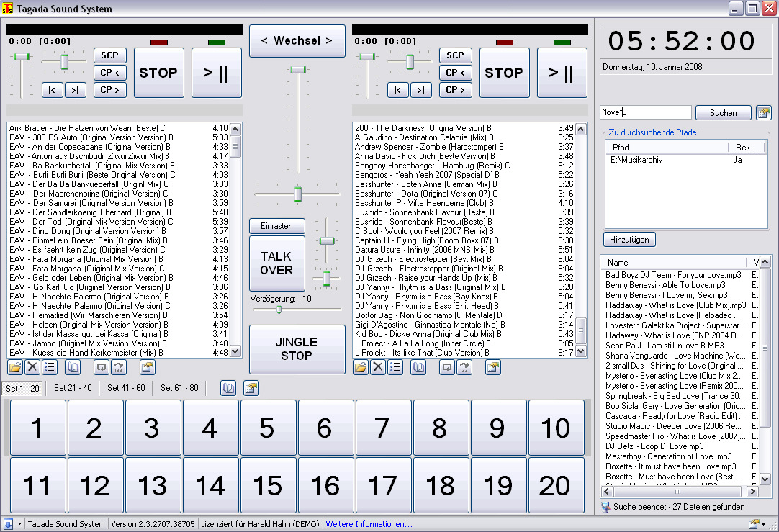Click the Pfad column header
Image resolution: width=779 pixels, height=532 pixels.
pos(666,147)
